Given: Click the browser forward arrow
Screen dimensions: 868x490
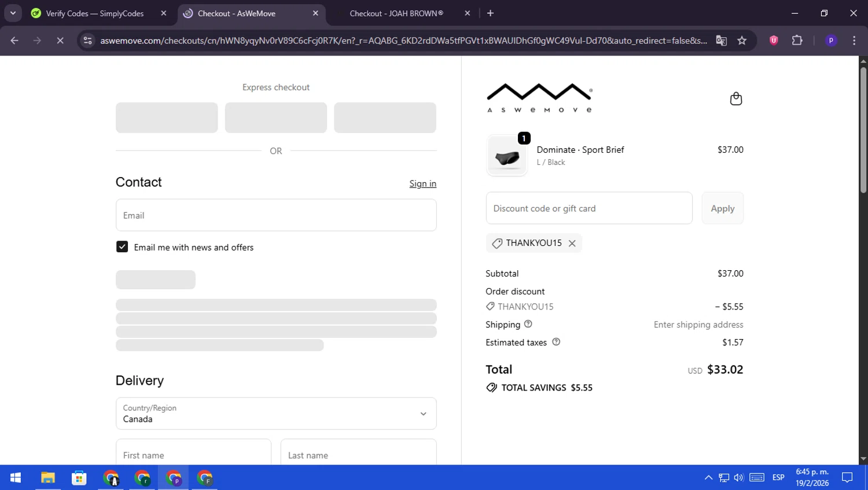Looking at the screenshot, I should coord(37,40).
